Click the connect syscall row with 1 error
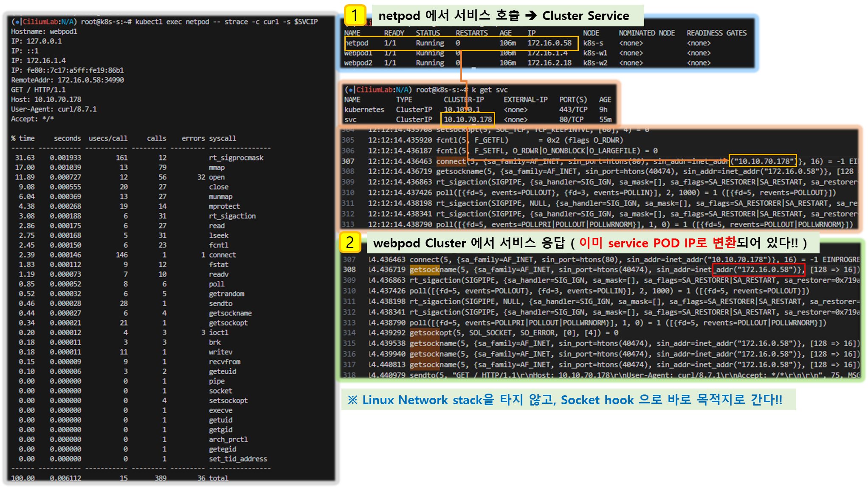Screen dimensions: 868x488 222,255
